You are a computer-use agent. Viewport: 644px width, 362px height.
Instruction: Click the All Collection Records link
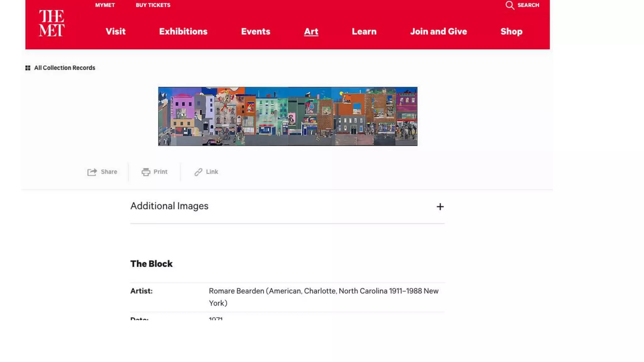coord(64,68)
